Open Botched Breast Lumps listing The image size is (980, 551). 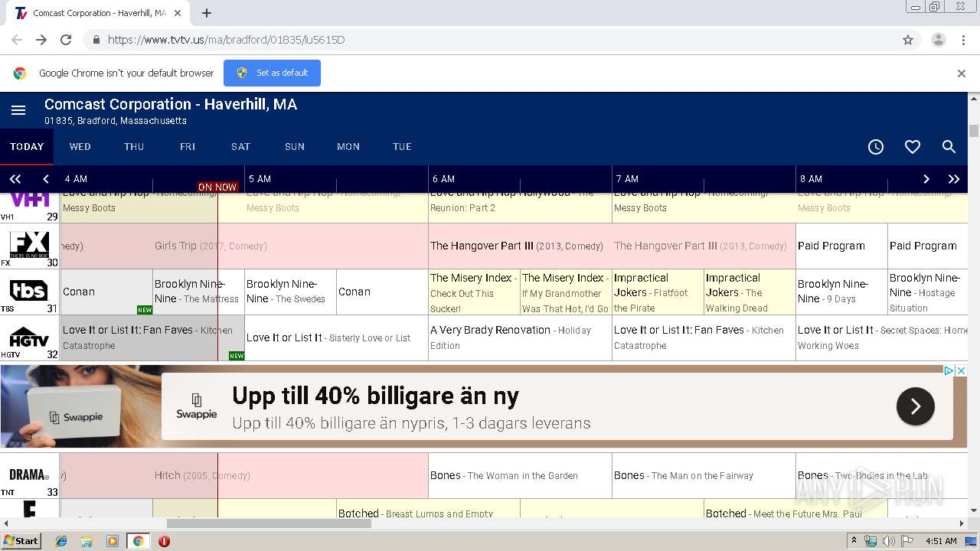pos(428,509)
